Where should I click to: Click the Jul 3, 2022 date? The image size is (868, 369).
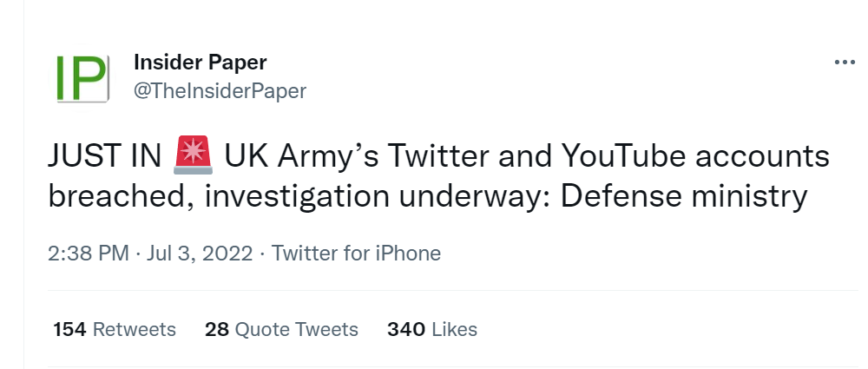(200, 254)
